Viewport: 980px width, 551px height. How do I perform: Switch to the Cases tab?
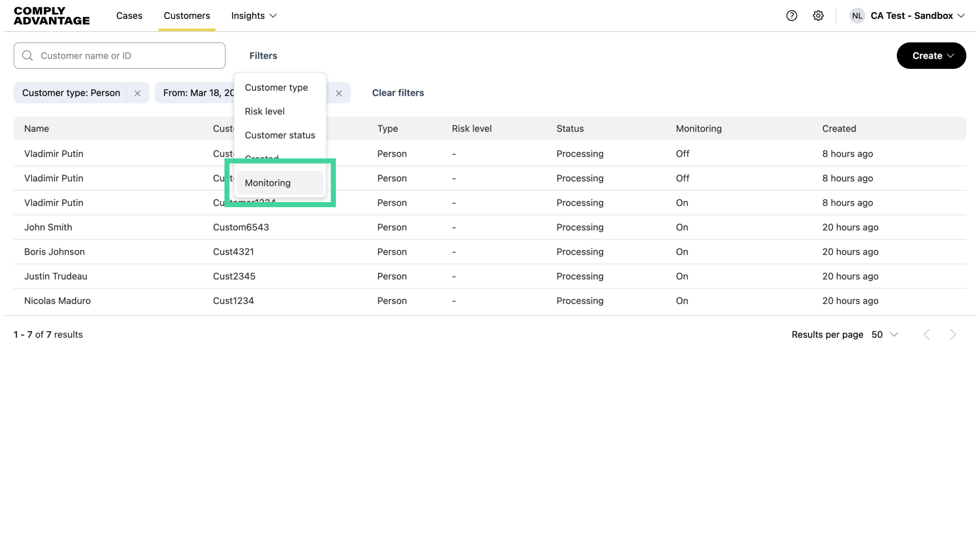pos(129,16)
